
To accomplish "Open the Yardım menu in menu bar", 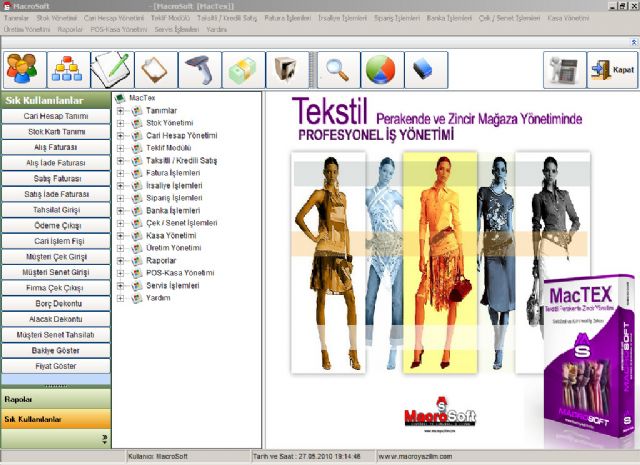I will (216, 29).
